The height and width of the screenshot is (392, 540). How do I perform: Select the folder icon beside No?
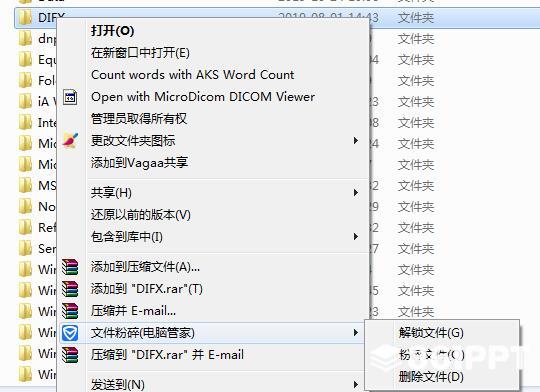25,206
